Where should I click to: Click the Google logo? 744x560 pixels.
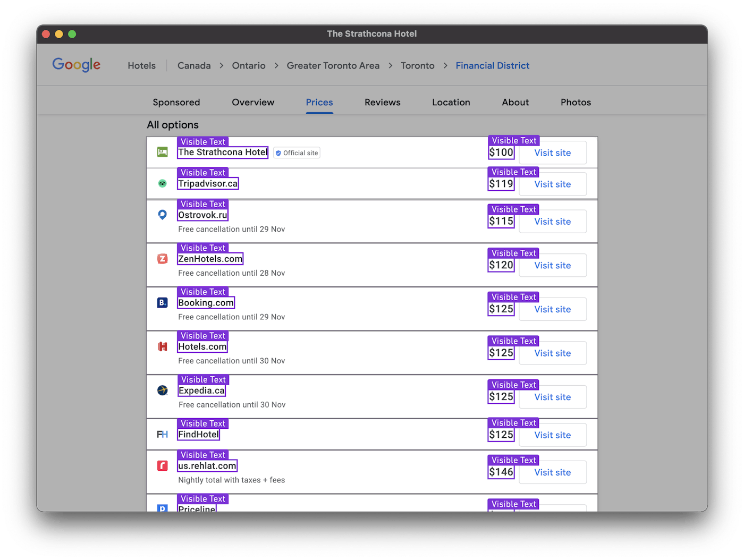click(76, 65)
